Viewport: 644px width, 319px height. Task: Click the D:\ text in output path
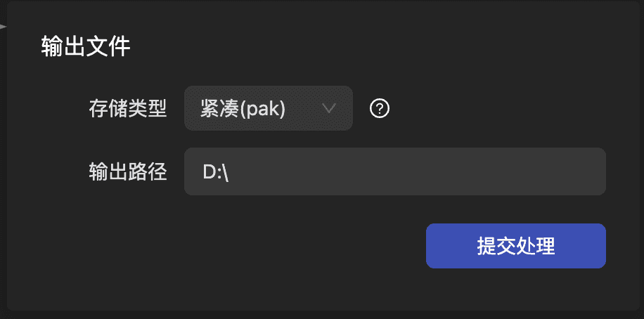tap(217, 172)
